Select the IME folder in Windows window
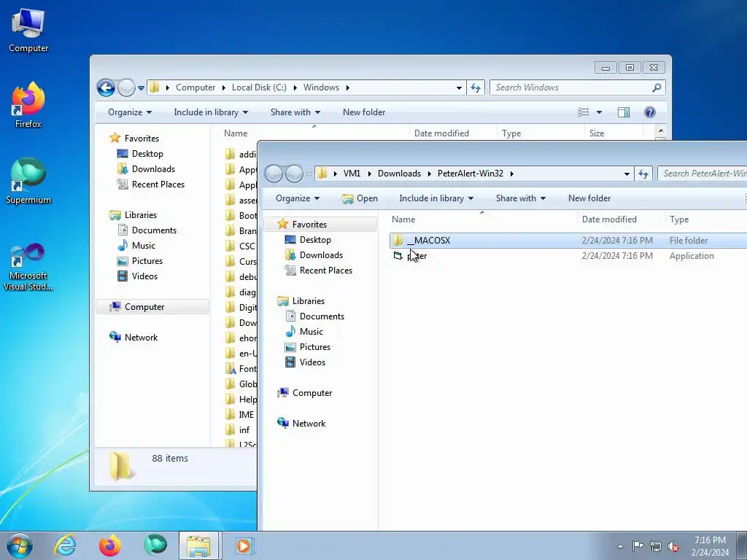Viewport: 747px width, 560px height. (240, 415)
